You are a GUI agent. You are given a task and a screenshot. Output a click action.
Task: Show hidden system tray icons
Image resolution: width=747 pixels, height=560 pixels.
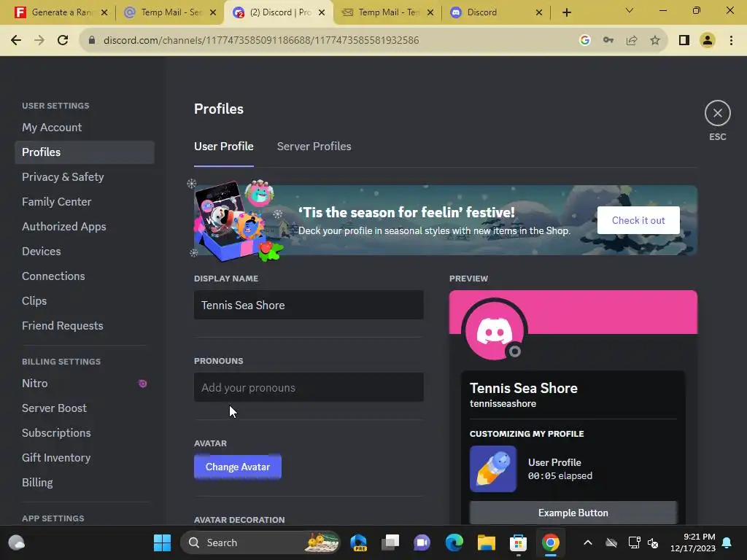[x=588, y=542]
